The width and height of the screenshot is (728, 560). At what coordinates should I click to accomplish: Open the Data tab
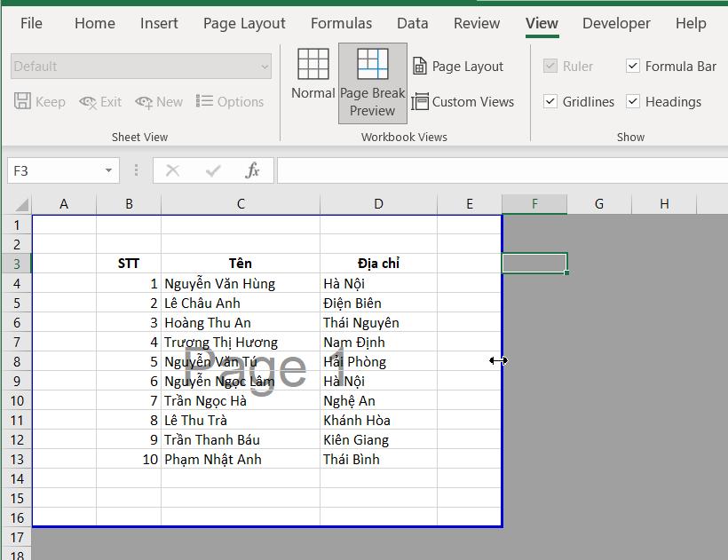click(x=412, y=23)
